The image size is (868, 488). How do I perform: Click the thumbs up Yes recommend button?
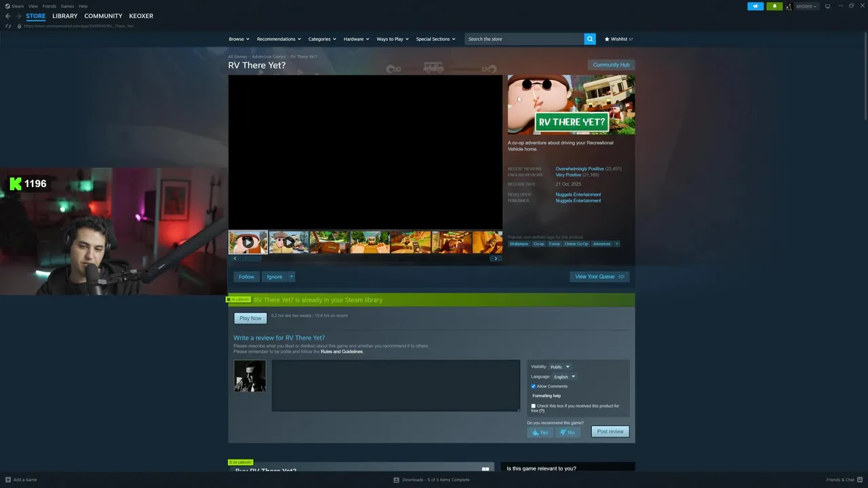click(x=540, y=432)
